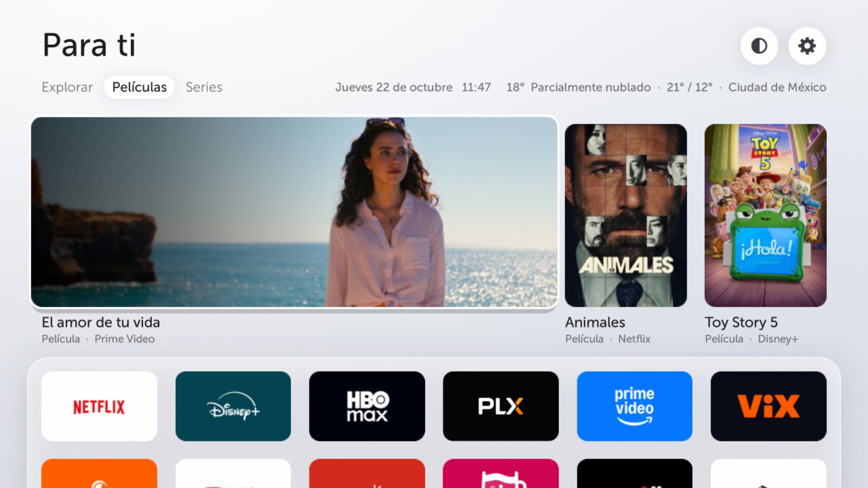Click the 11:47 clock time
Viewport: 868px width, 488px height.
(x=476, y=87)
